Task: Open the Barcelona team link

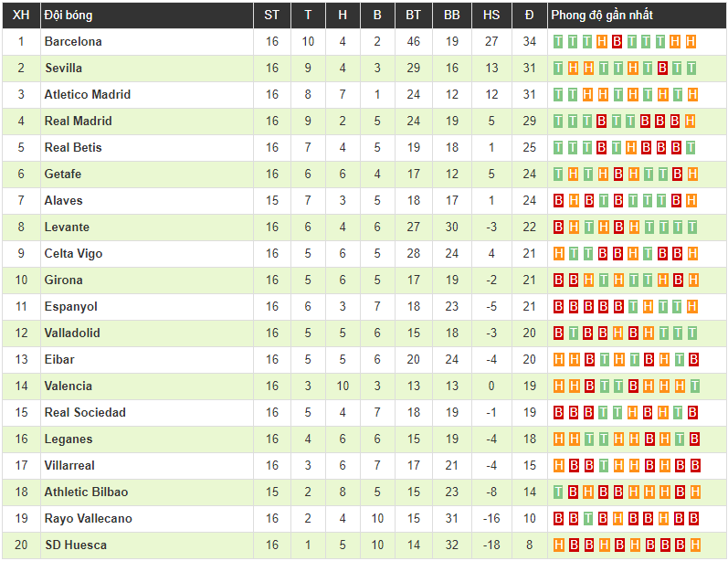Action: click(73, 41)
